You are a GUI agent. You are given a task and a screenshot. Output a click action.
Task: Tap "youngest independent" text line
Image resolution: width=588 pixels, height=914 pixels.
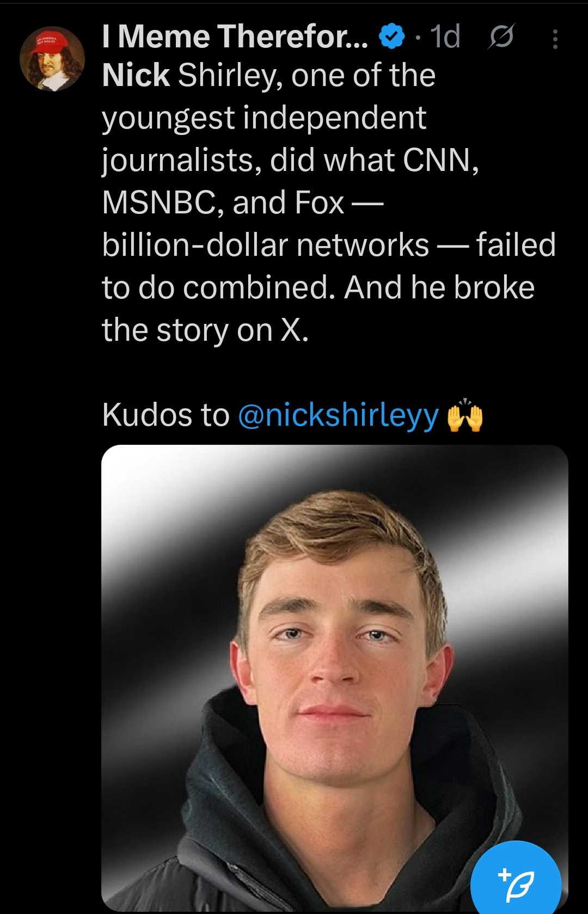pos(264,118)
